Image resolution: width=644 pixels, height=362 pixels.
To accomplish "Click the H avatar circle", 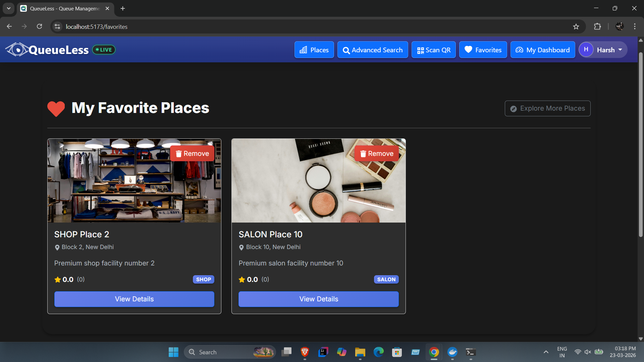I will 586,50.
